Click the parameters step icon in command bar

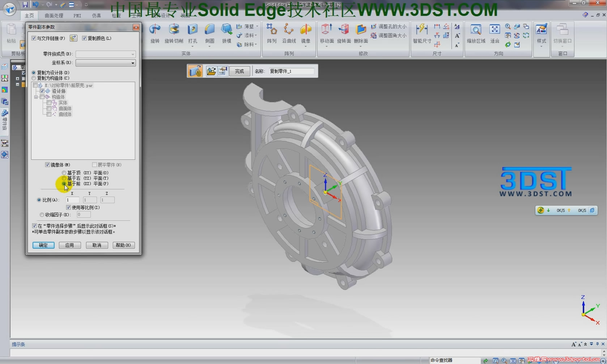tap(223, 71)
